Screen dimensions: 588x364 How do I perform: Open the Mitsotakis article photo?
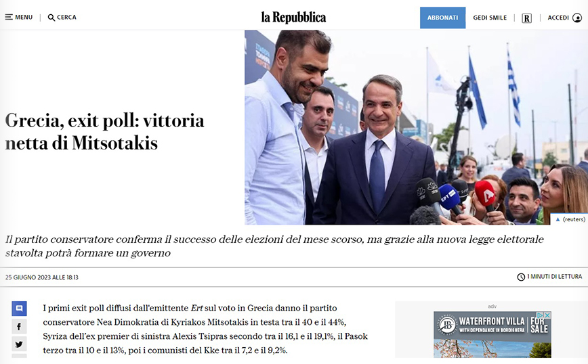click(416, 127)
